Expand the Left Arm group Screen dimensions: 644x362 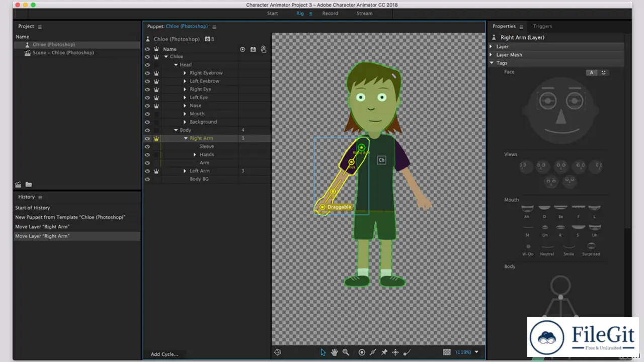tap(185, 171)
